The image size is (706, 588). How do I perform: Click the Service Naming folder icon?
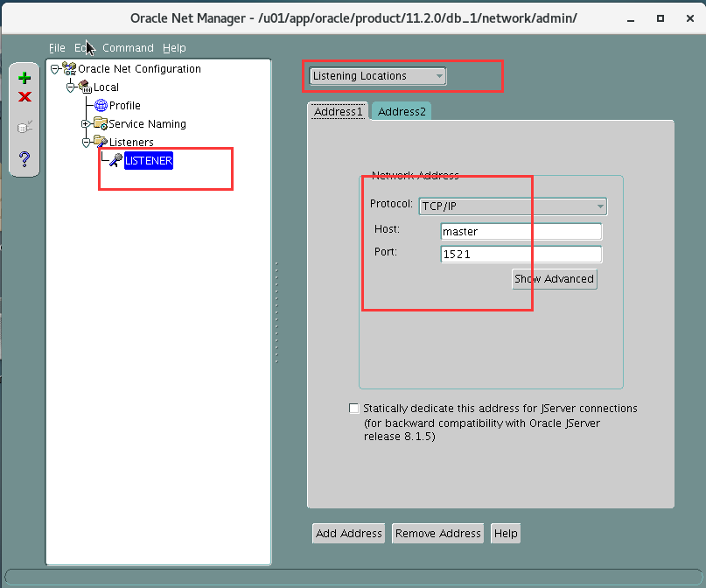100,123
